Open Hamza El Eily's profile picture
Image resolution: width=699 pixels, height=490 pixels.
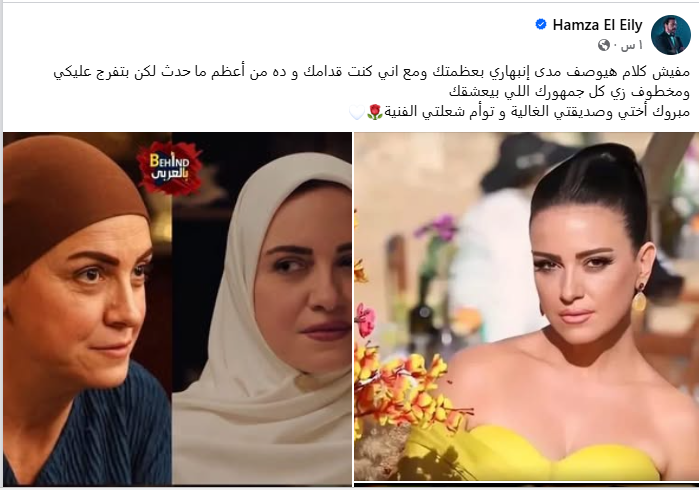671,35
